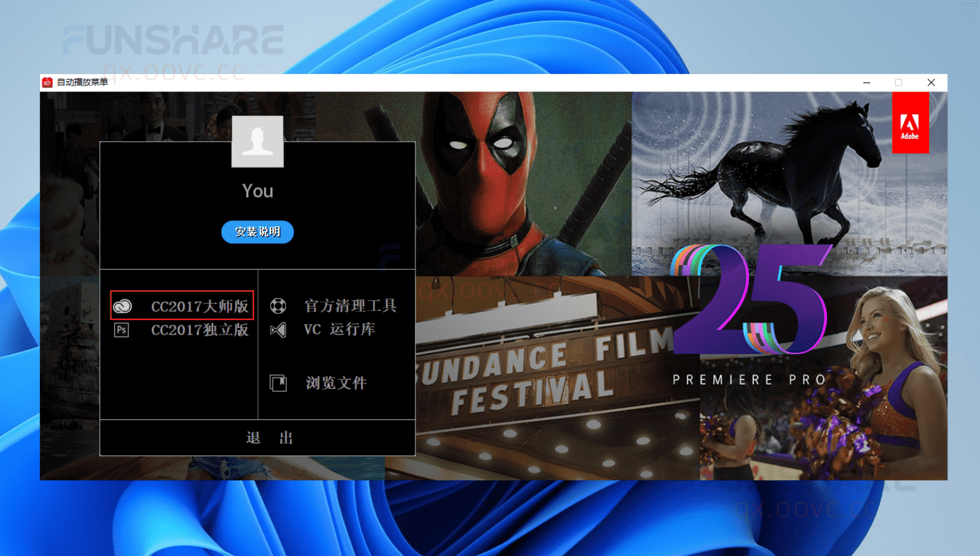Install VC 运行库 runtime
This screenshot has width=980, height=556.
(339, 329)
